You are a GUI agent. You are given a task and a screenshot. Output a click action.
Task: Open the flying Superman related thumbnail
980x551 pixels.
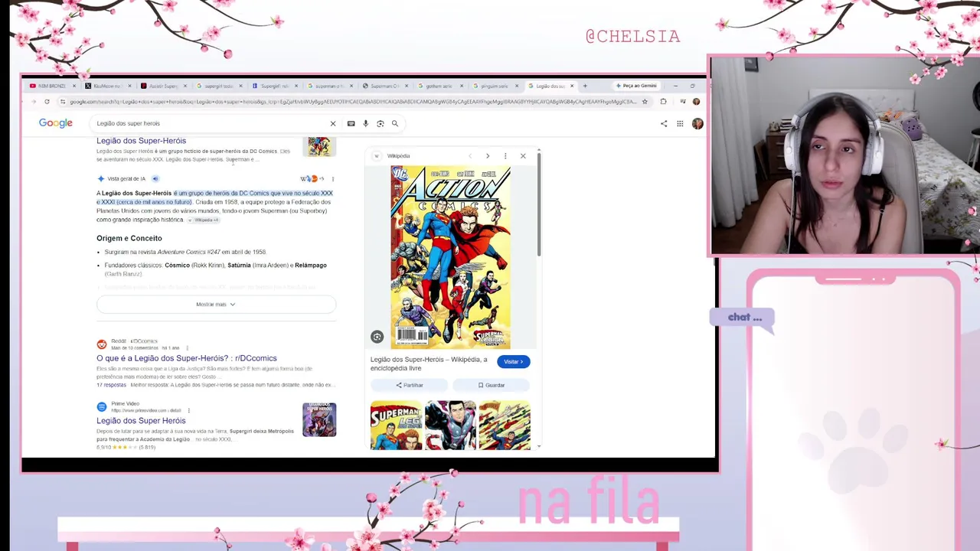[x=505, y=425]
